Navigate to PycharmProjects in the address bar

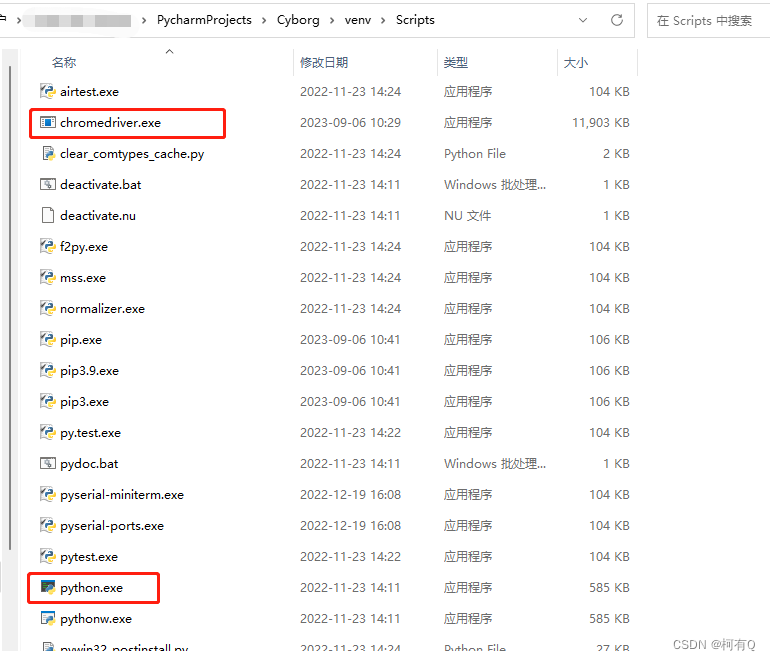tap(204, 20)
